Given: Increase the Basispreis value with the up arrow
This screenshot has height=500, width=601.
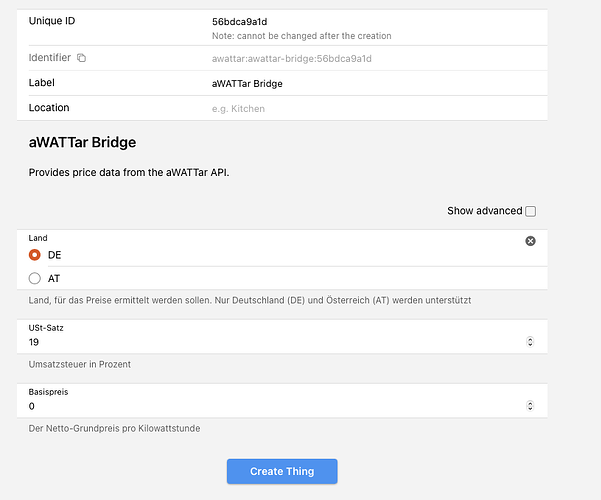Looking at the screenshot, I should tap(530, 403).
